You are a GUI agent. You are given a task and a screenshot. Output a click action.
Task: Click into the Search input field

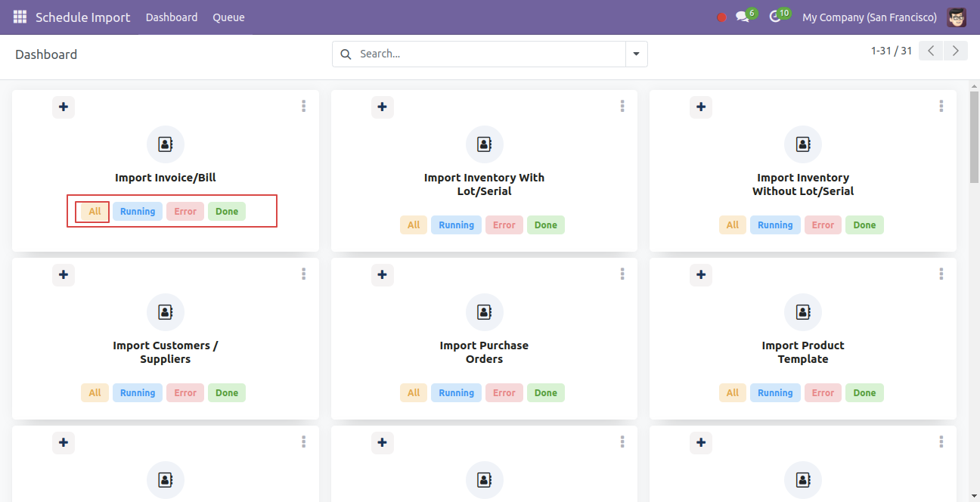490,54
